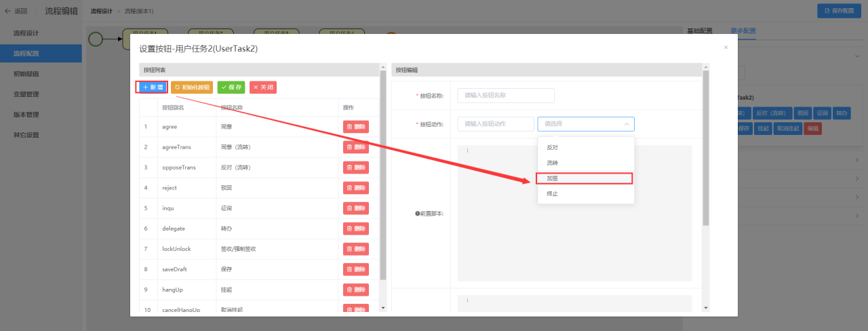This screenshot has height=331, width=868.
Task: Save the button list with 保存
Action: pyautogui.click(x=231, y=87)
